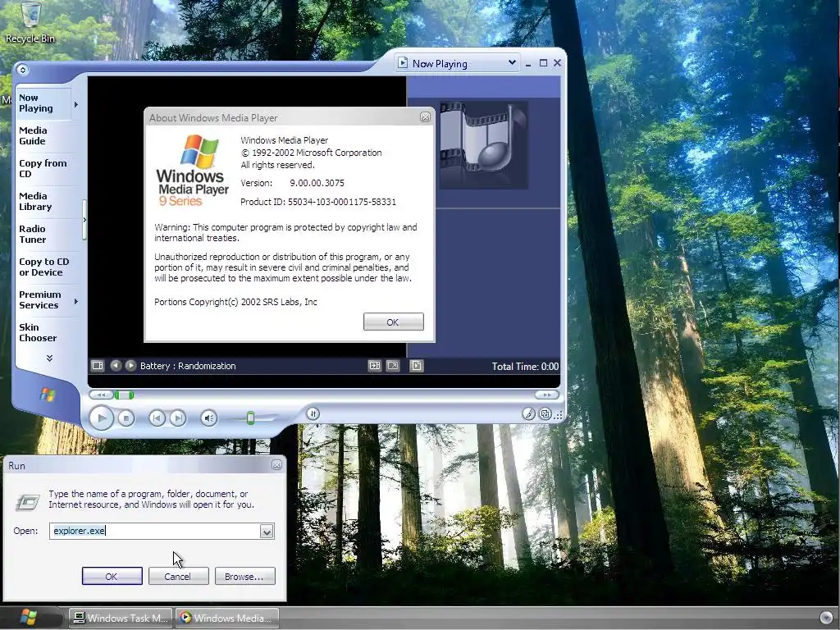Click the Open input field in Run
840x630 pixels.
(x=155, y=531)
